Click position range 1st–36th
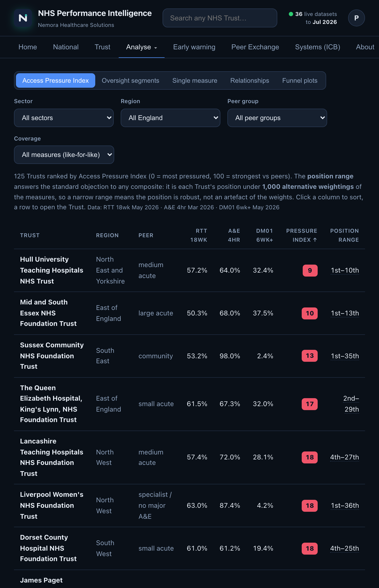Image resolution: width=379 pixels, height=588 pixels. click(345, 506)
